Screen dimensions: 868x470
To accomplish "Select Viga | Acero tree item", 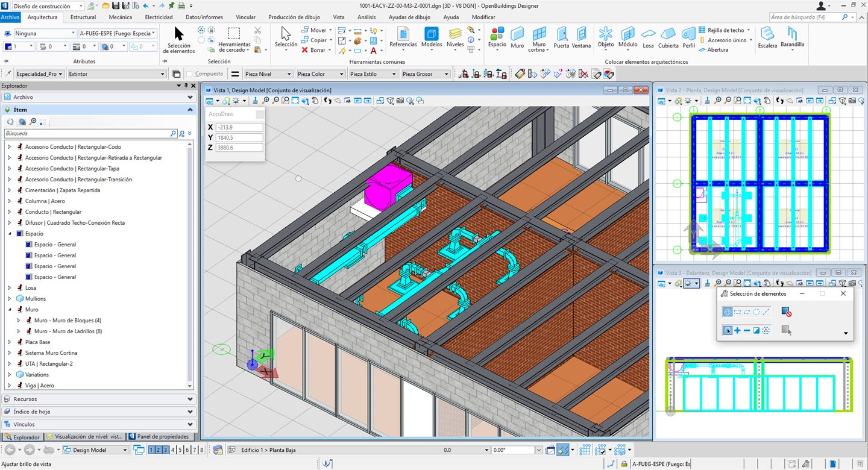I will tap(39, 386).
